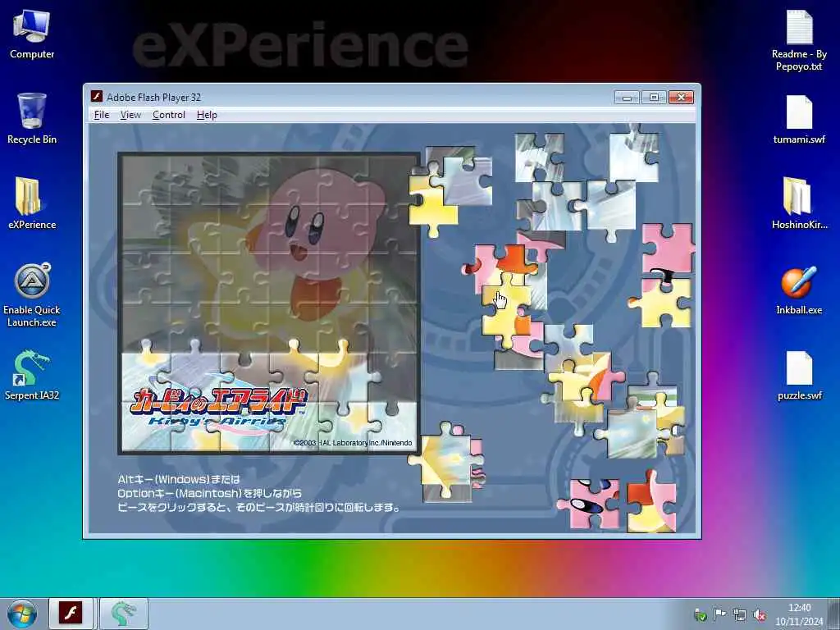The height and width of the screenshot is (630, 840).
Task: Open the Control menu
Action: [x=169, y=115]
